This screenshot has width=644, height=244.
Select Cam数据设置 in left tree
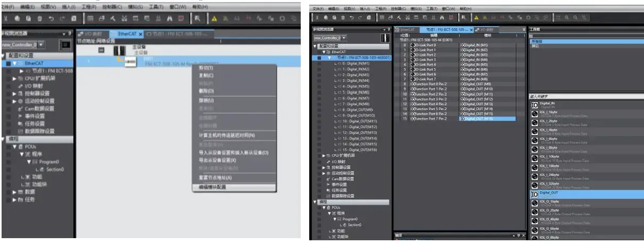pyautogui.click(x=39, y=108)
